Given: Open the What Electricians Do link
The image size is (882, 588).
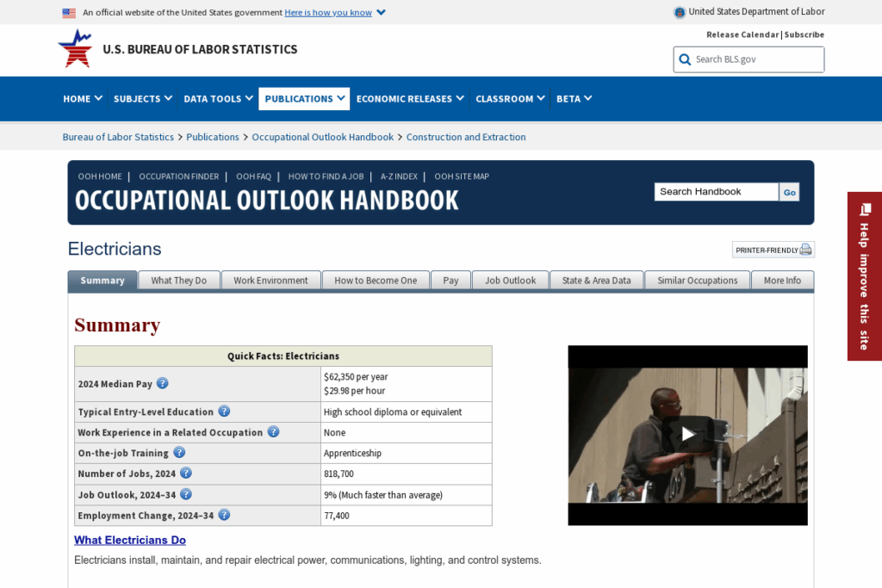Looking at the screenshot, I should click(130, 540).
